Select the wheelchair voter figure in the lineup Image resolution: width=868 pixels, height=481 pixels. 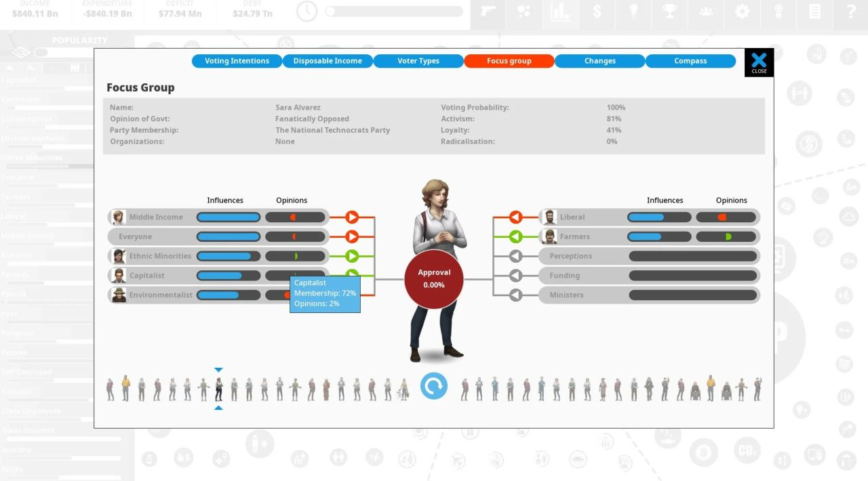click(x=696, y=391)
